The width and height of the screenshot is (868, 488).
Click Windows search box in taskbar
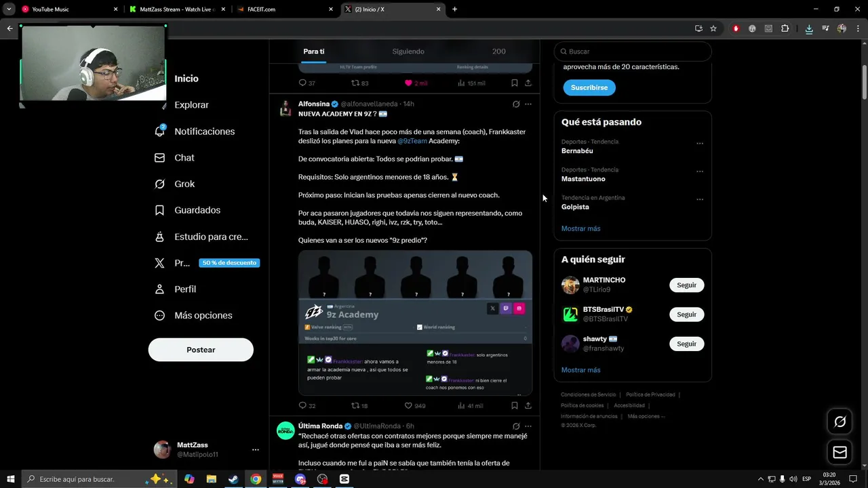tap(98, 479)
